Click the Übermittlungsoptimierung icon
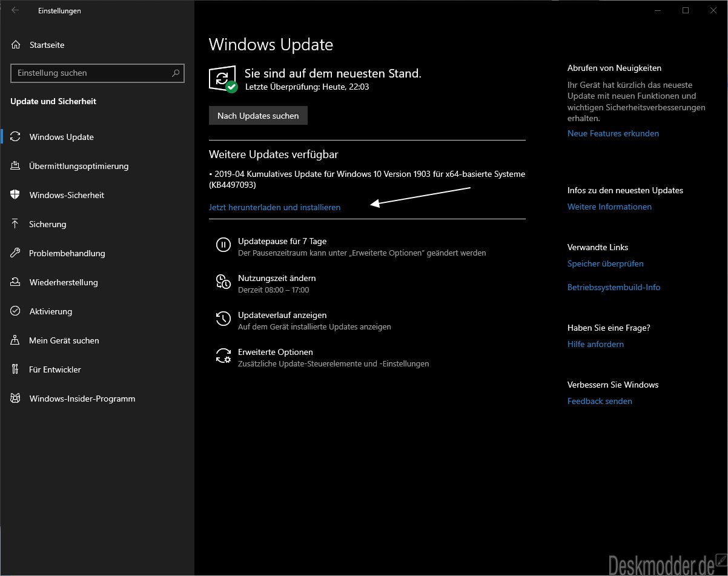 16,166
